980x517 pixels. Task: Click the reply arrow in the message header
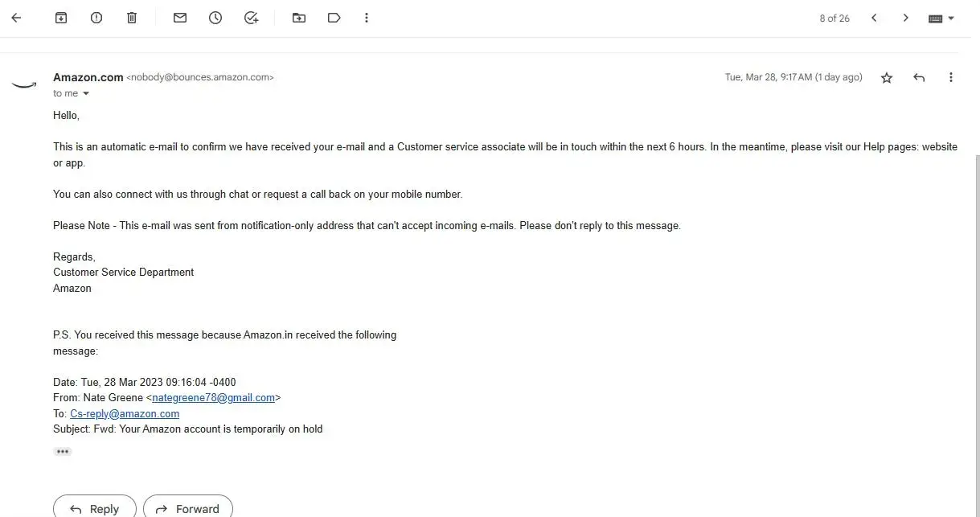coord(919,78)
